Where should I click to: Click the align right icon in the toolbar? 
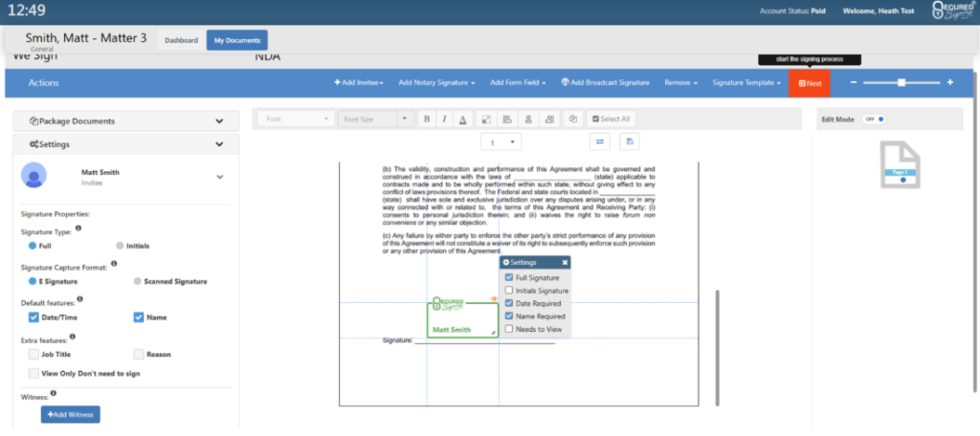[549, 119]
